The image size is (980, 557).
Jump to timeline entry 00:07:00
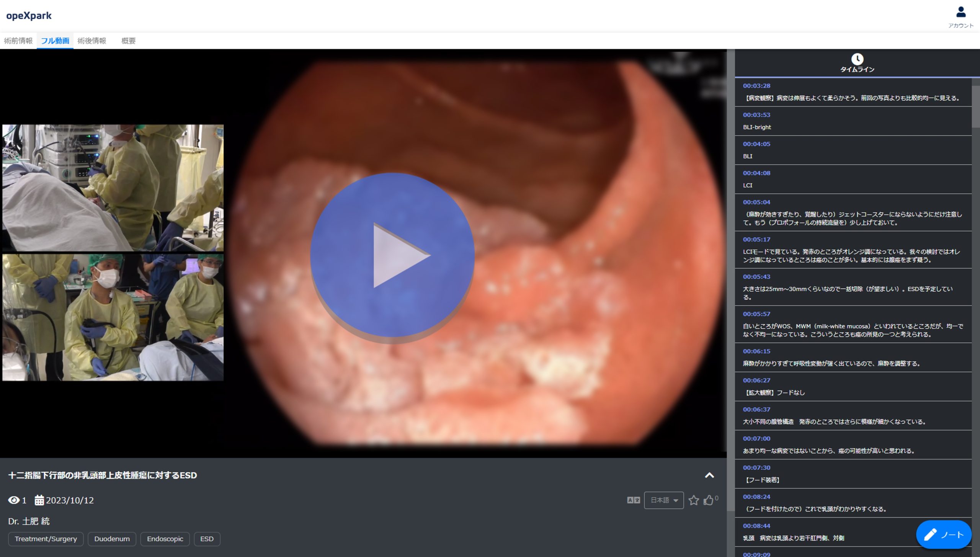853,444
